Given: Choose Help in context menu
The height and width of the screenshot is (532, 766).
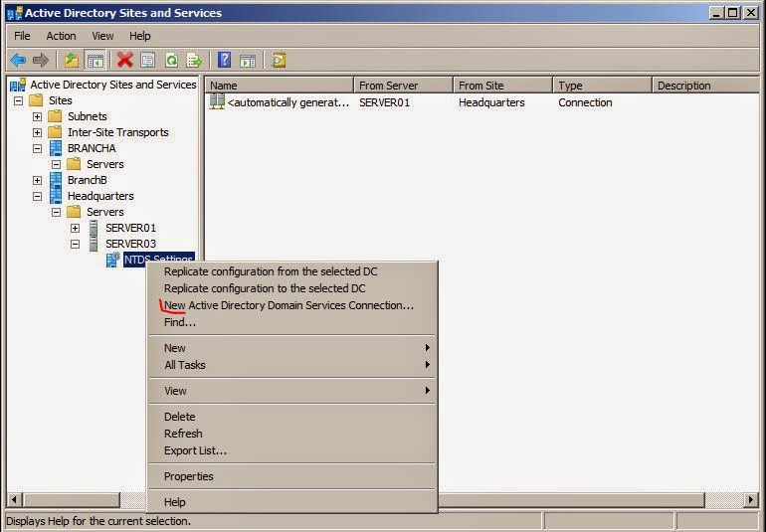Looking at the screenshot, I should pyautogui.click(x=292, y=502).
